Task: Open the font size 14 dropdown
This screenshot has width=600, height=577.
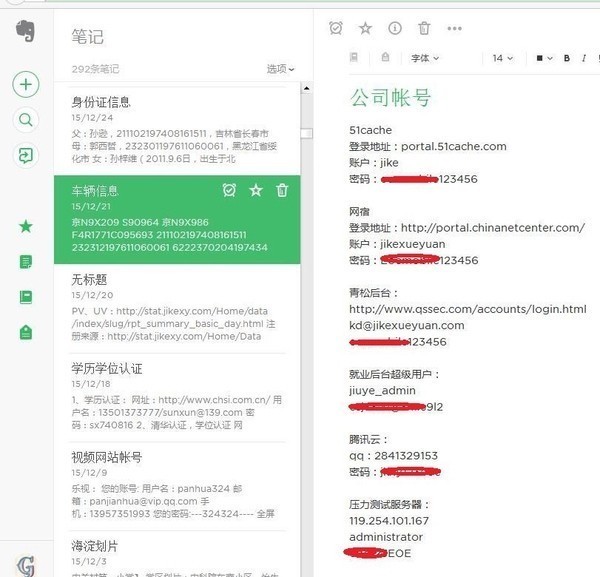Action: pos(502,58)
